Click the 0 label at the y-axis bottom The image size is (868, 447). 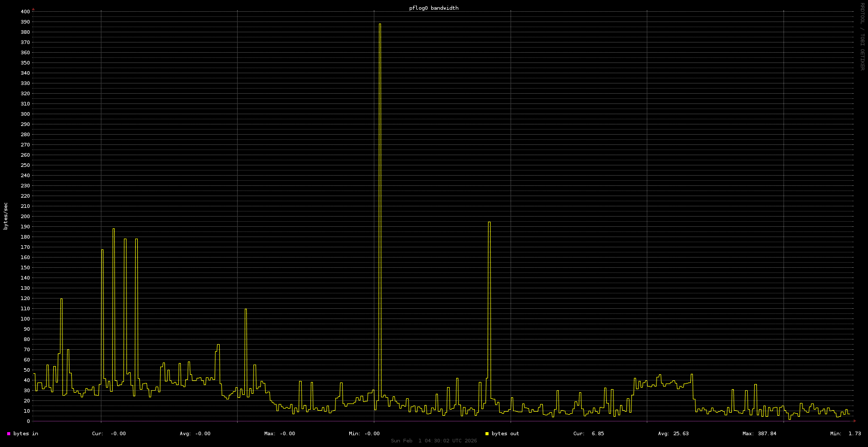pos(28,421)
